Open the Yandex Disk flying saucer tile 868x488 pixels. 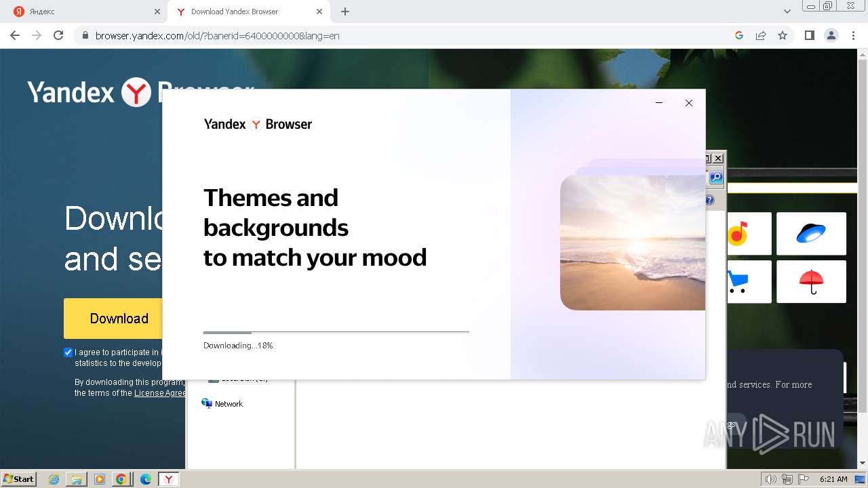click(x=811, y=234)
